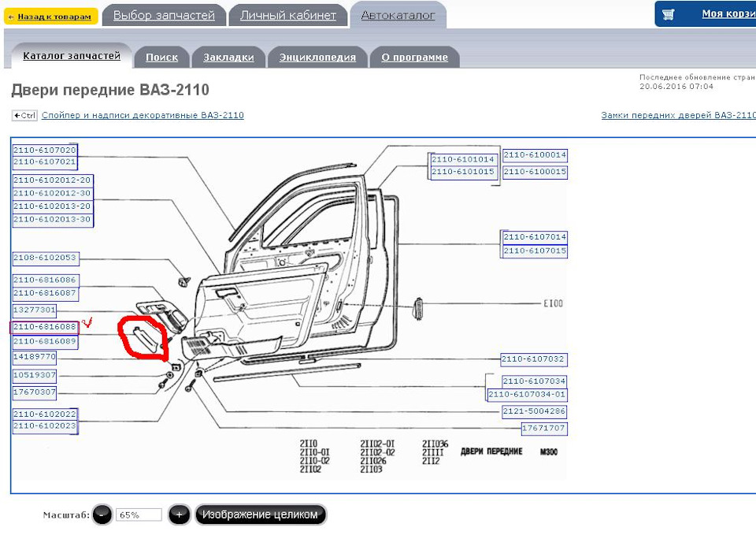
Task: Go to Замки передних дверей link
Action: pyautogui.click(x=678, y=115)
